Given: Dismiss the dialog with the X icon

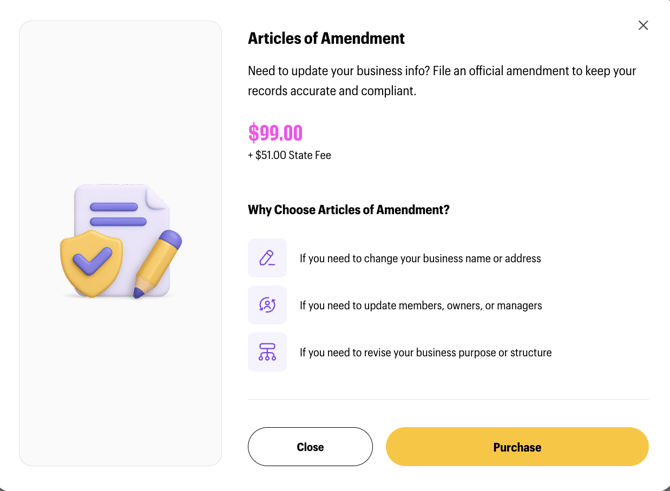Looking at the screenshot, I should coord(643,25).
